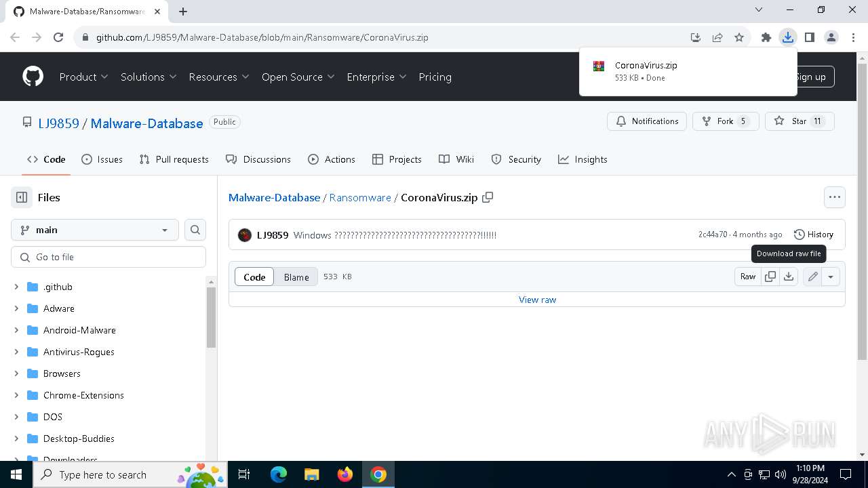Expand the Adware folder chevron
868x488 pixels.
click(x=16, y=308)
